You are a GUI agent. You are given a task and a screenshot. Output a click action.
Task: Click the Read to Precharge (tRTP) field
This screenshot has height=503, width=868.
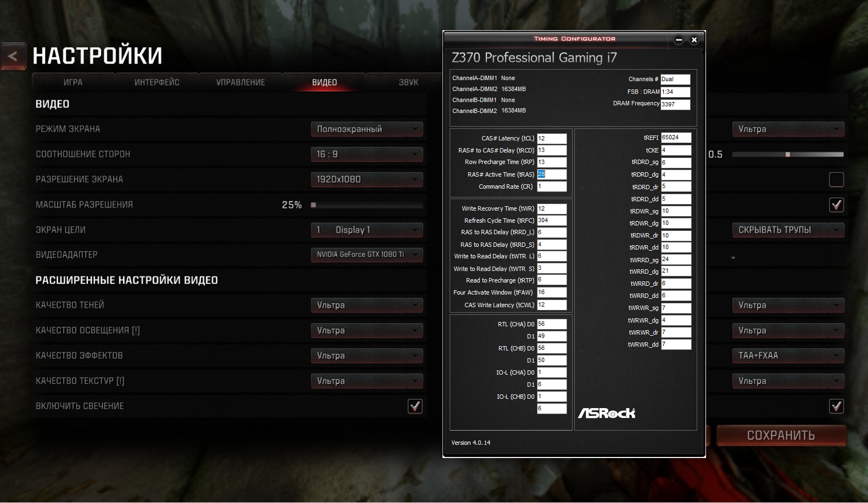552,280
